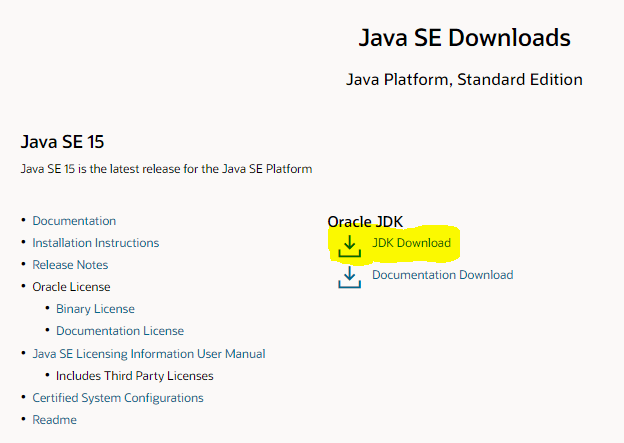Click the Oracle License list item text
The height and width of the screenshot is (443, 624).
[x=71, y=287]
